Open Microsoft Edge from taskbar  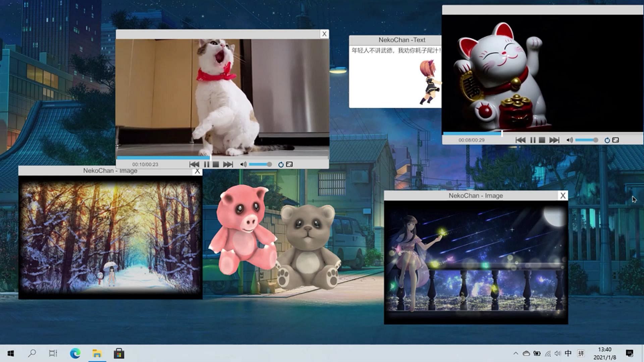75,353
